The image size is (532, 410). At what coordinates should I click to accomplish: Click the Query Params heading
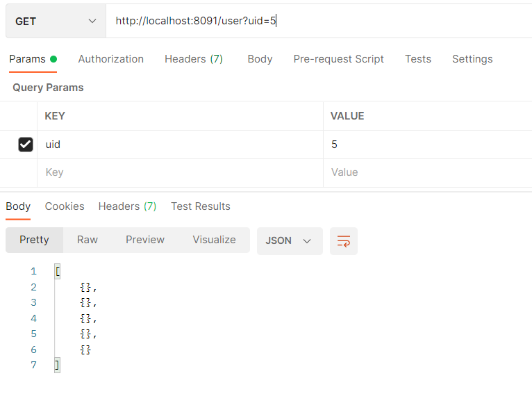48,88
